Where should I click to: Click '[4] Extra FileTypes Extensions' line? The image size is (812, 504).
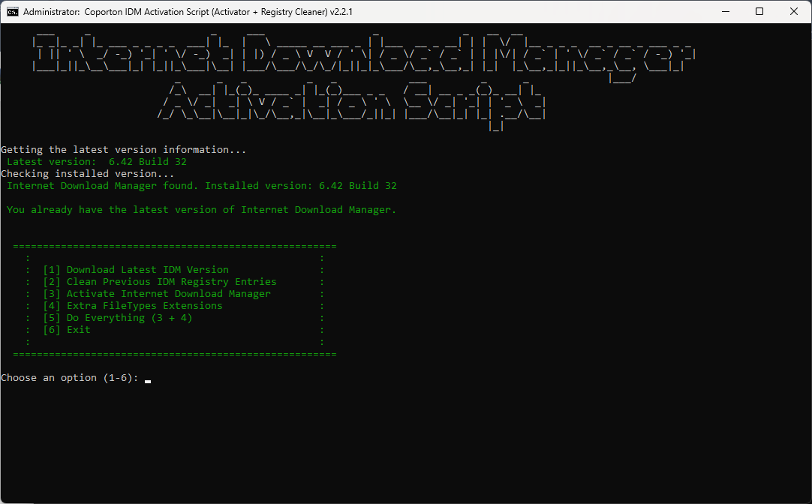[133, 305]
